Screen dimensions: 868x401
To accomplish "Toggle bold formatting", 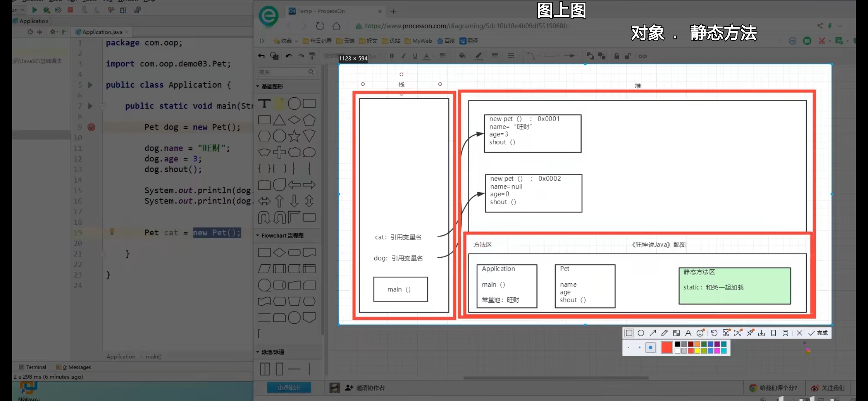I will pos(392,56).
